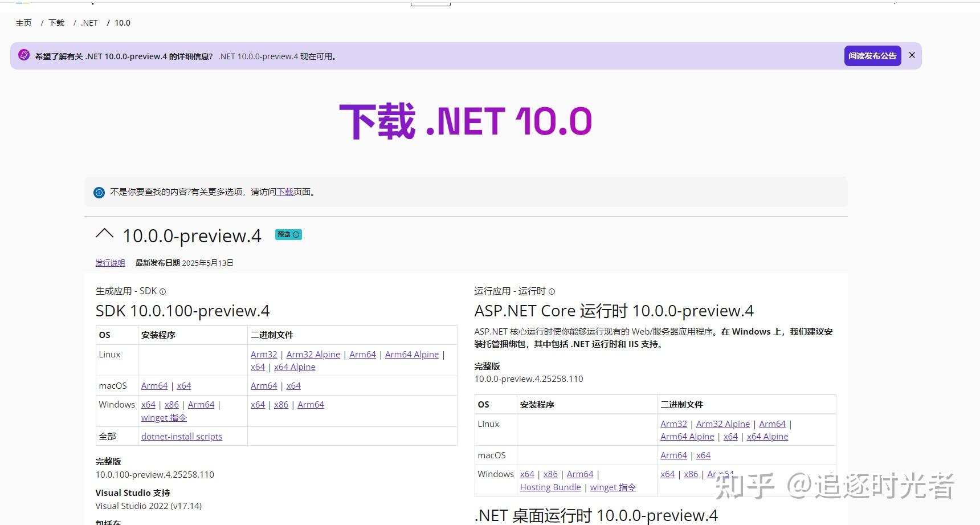Open the 发行说明 release notes link
This screenshot has width=980, height=525.
click(109, 263)
